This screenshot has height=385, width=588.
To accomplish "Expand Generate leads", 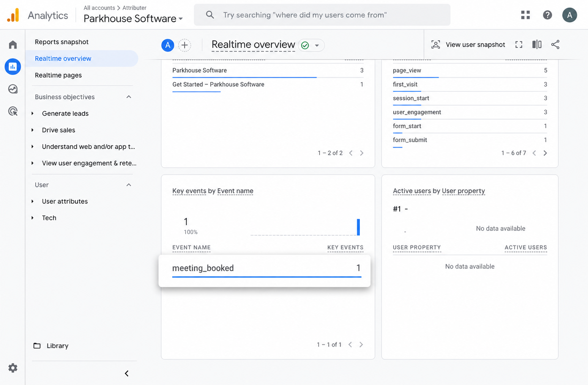I will pyautogui.click(x=33, y=113).
